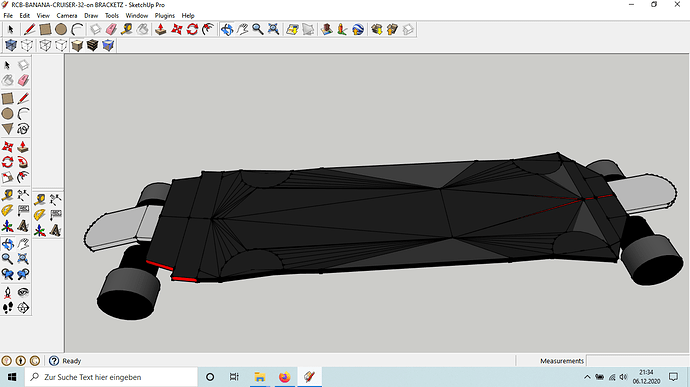This screenshot has width=690, height=387.
Task: Click the Windows taskbar search box
Action: [x=111, y=377]
